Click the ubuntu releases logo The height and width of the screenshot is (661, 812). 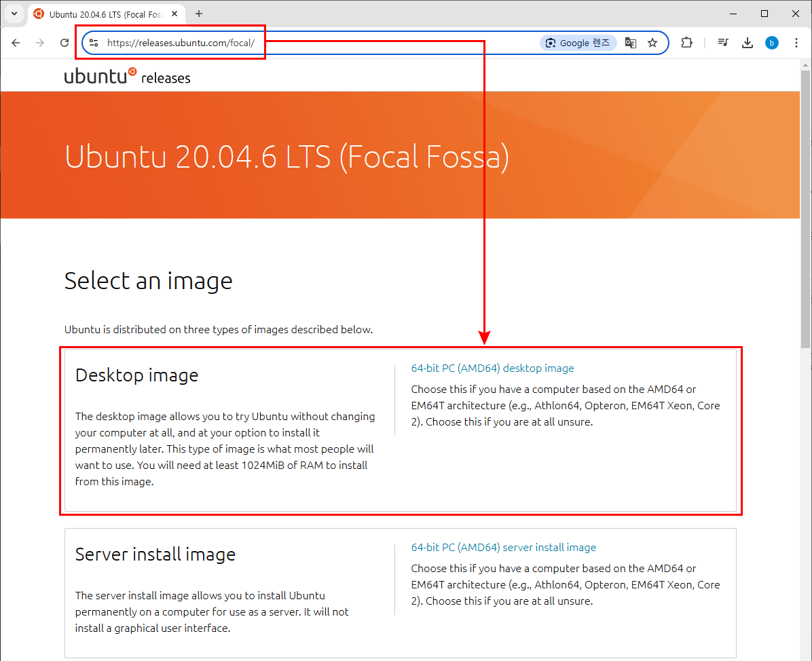pyautogui.click(x=128, y=77)
